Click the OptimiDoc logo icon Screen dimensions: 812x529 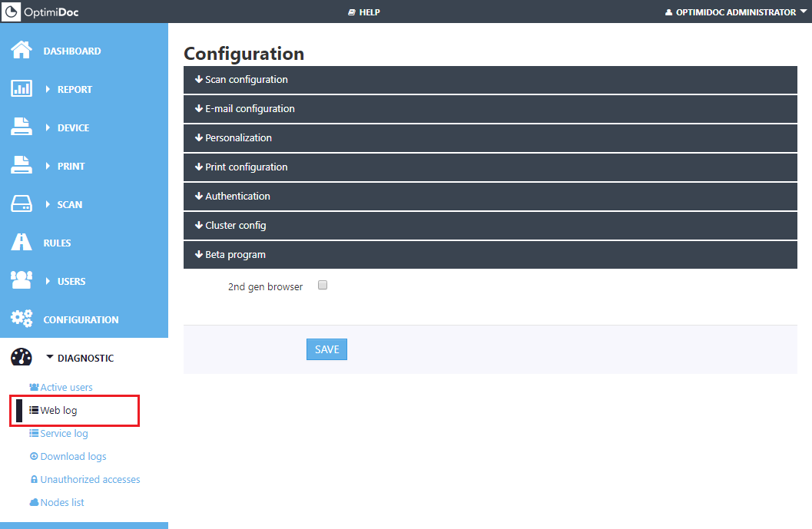pos(12,12)
